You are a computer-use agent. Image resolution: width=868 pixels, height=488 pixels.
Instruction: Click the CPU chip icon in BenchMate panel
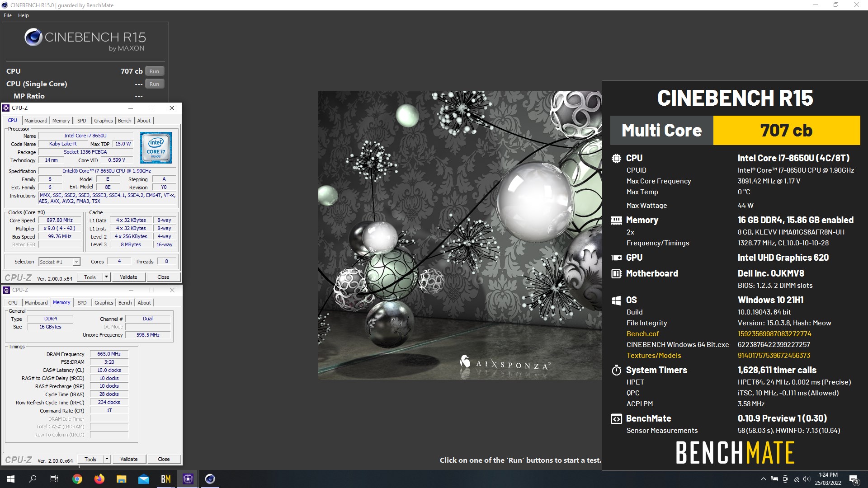point(616,159)
